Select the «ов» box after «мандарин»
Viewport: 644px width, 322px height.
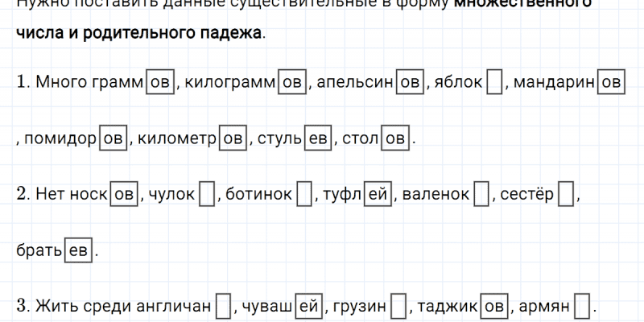pos(612,82)
